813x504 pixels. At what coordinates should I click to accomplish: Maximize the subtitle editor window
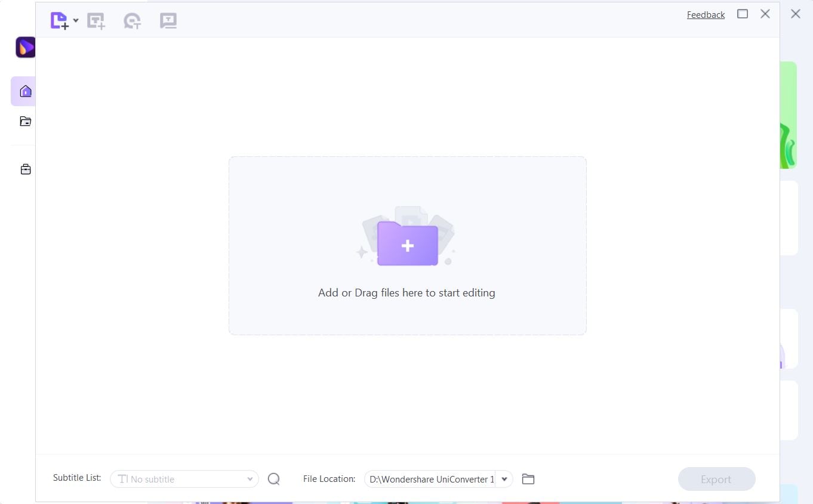point(743,14)
